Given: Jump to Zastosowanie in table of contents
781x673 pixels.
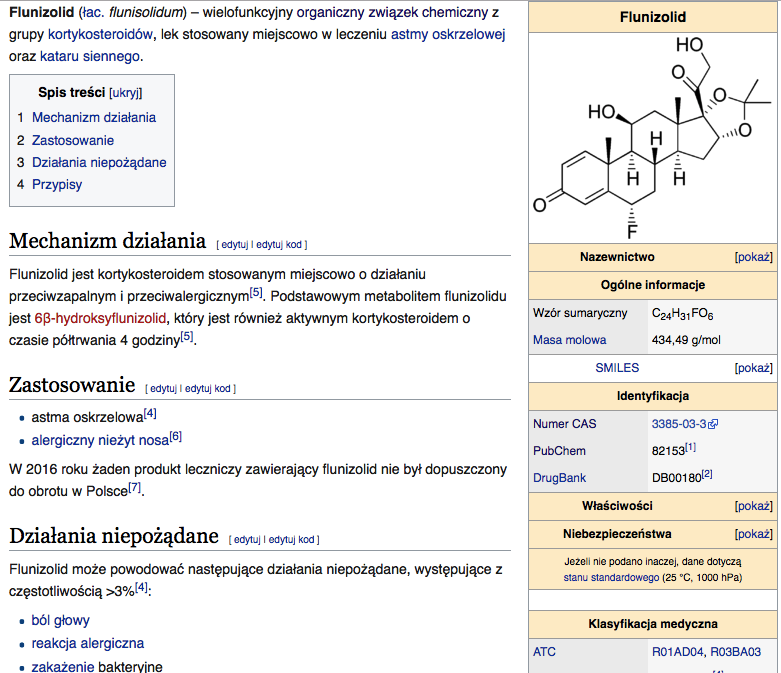Looking at the screenshot, I should 73,140.
